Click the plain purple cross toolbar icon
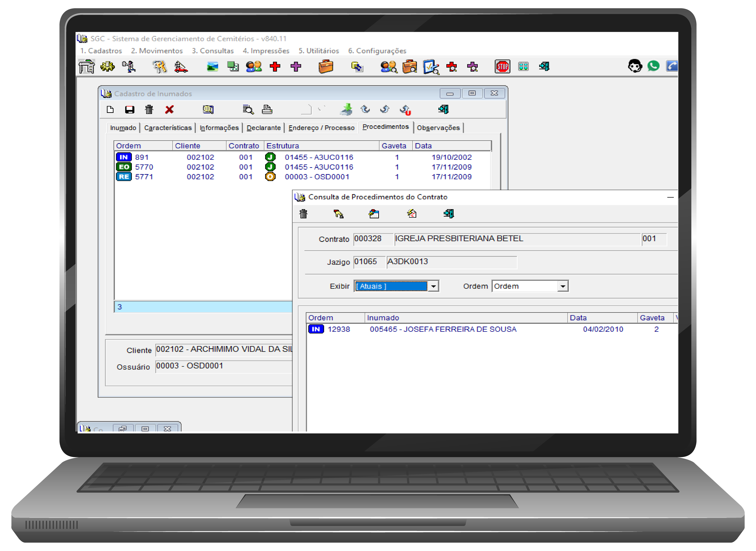The width and height of the screenshot is (756, 551). 296,66
